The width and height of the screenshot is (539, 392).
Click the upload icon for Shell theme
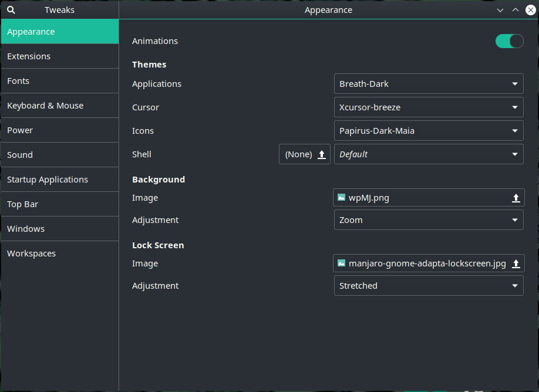coord(321,154)
